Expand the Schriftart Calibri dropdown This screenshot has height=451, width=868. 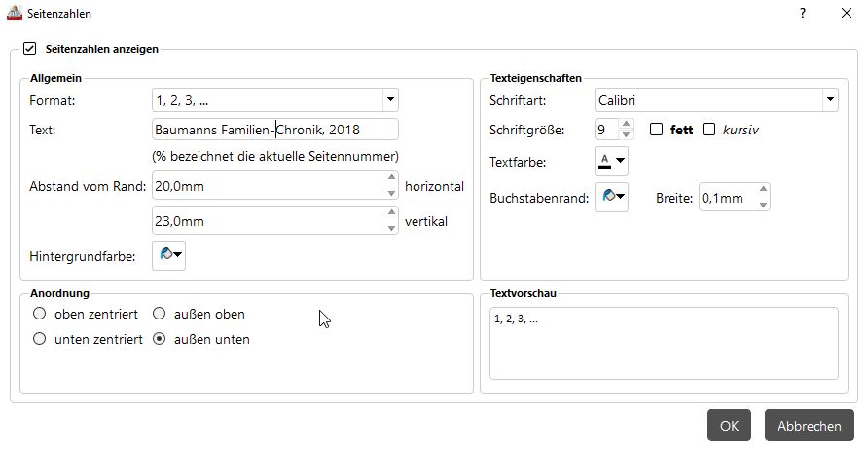[828, 99]
